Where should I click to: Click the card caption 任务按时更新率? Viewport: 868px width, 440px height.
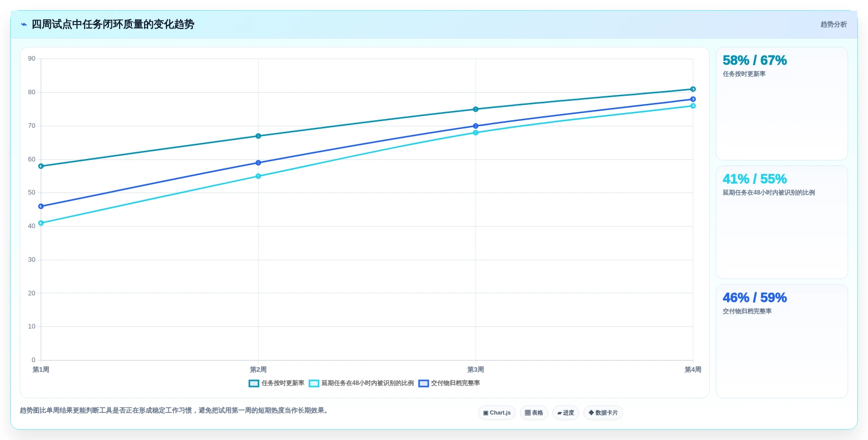(x=744, y=74)
